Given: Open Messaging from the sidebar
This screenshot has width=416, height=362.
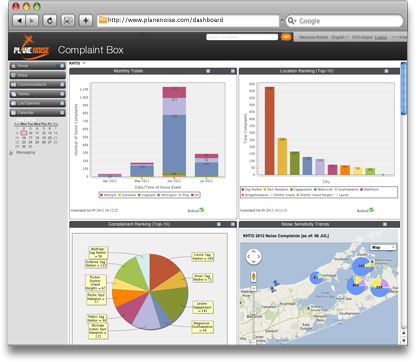Looking at the screenshot, I should [x=25, y=152].
